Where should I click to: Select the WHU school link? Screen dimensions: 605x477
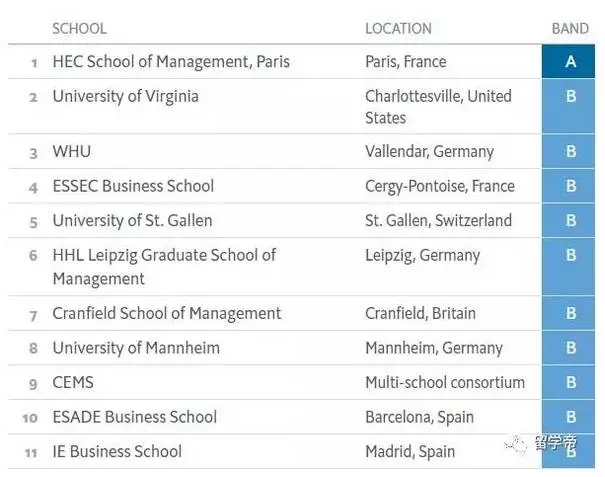72,152
